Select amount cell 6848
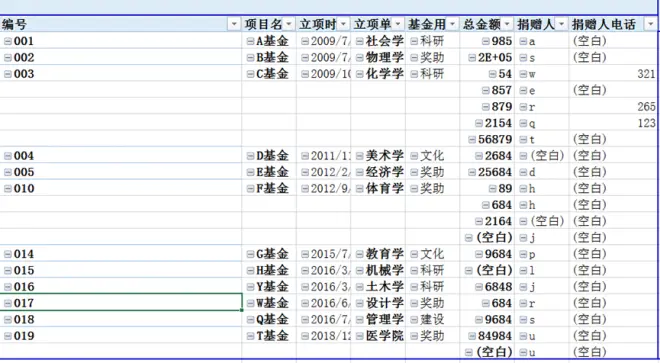660x363 pixels. (487, 287)
